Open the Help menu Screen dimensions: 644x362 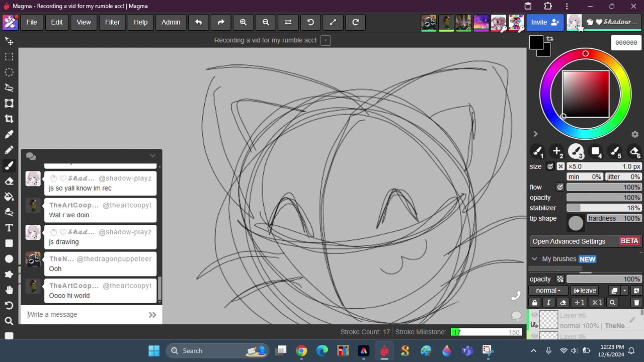pyautogui.click(x=141, y=22)
